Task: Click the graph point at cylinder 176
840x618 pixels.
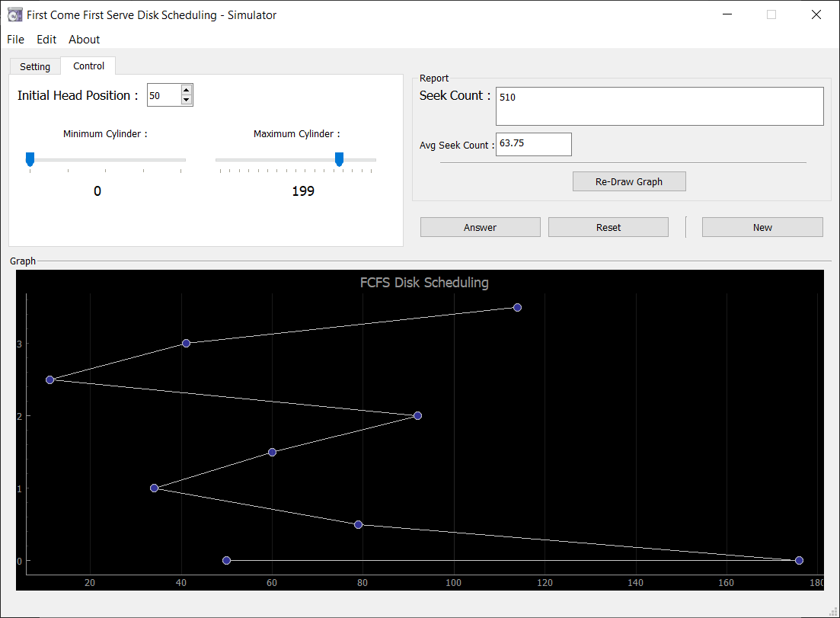Action: pyautogui.click(x=799, y=560)
